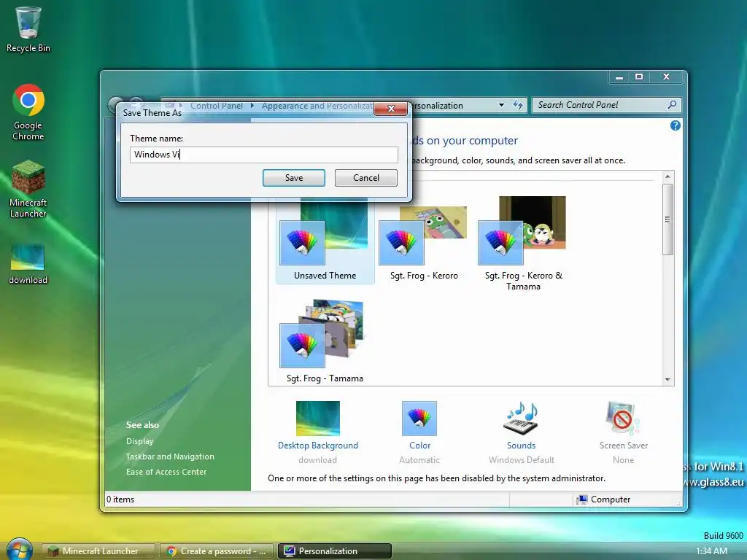747x560 pixels.
Task: Minimize the Personalization window
Action: pos(619,77)
